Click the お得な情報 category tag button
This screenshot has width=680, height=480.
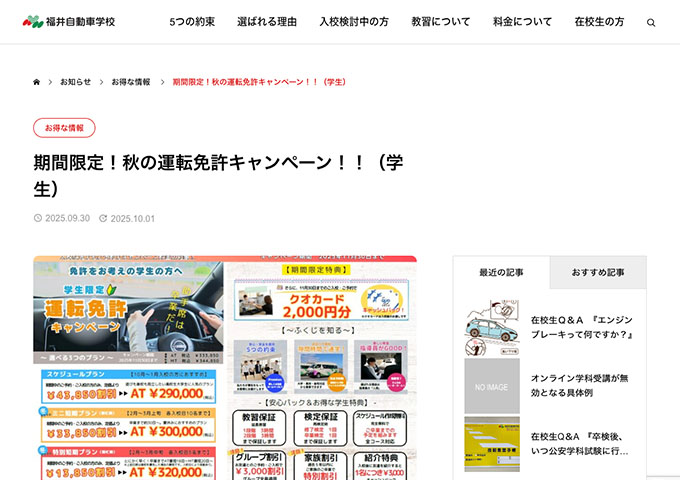coord(64,128)
